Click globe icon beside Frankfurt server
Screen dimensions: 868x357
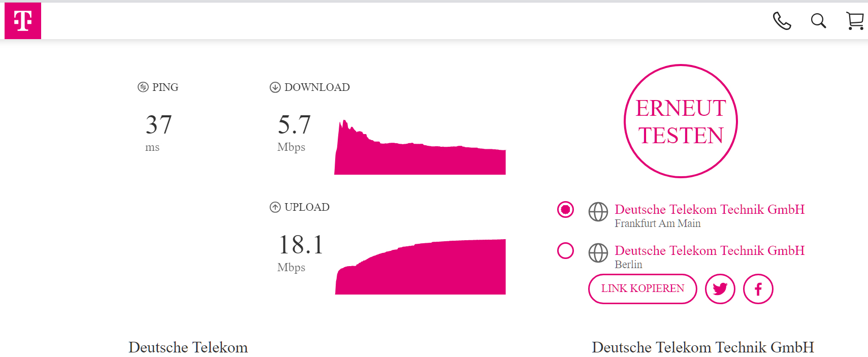coord(598,212)
